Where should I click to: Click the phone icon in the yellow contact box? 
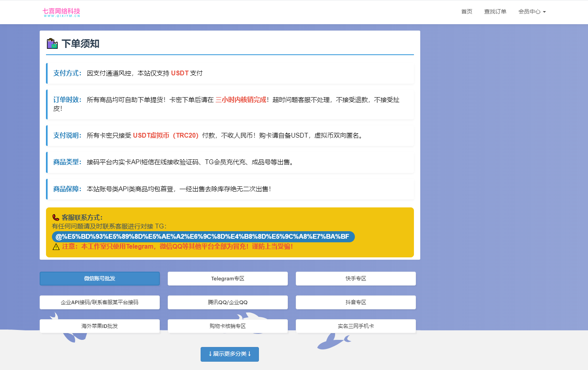56,217
